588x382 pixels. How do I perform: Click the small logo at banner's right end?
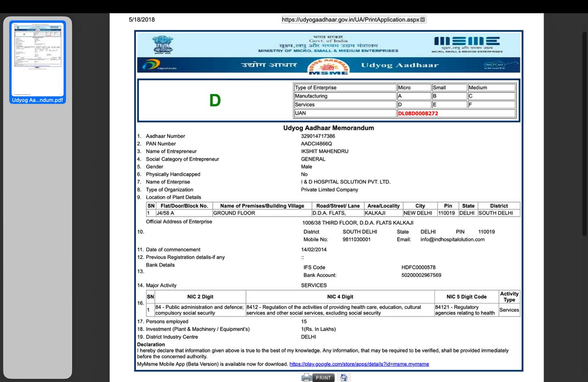coord(494,66)
